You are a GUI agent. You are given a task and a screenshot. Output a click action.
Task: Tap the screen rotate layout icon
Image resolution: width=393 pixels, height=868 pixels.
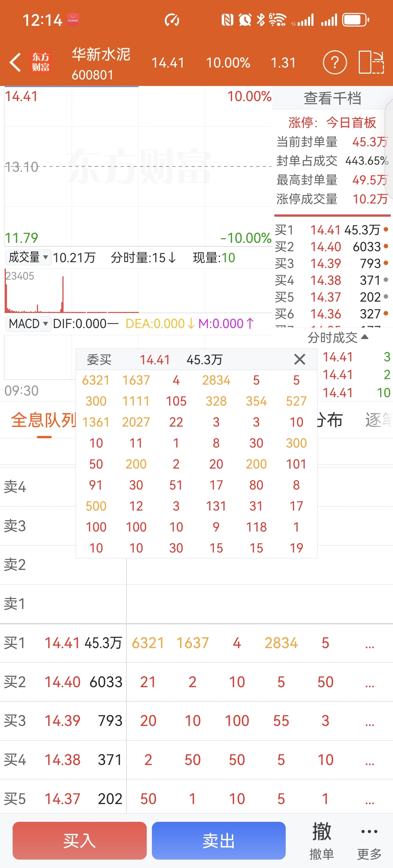point(371,62)
